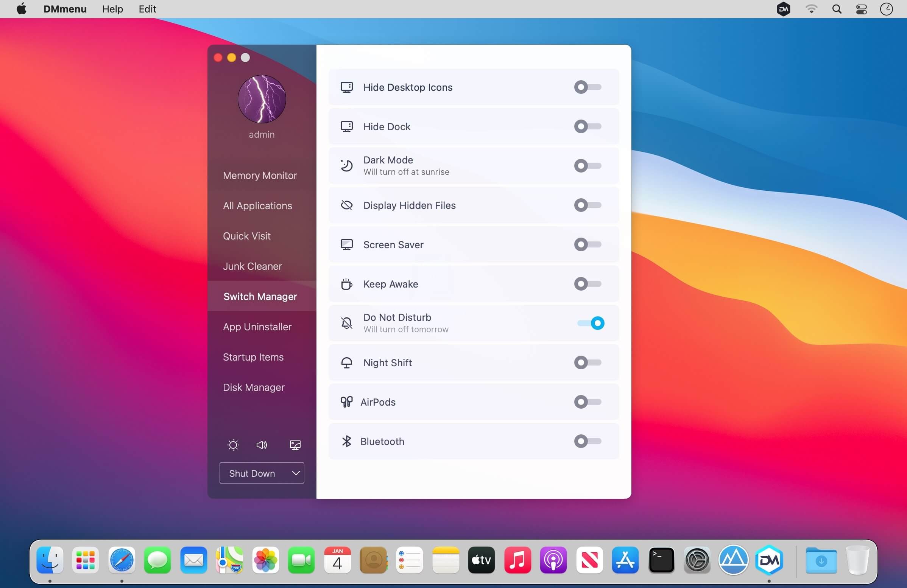The width and height of the screenshot is (907, 588).
Task: Select App Uninstaller in sidebar
Action: (257, 327)
